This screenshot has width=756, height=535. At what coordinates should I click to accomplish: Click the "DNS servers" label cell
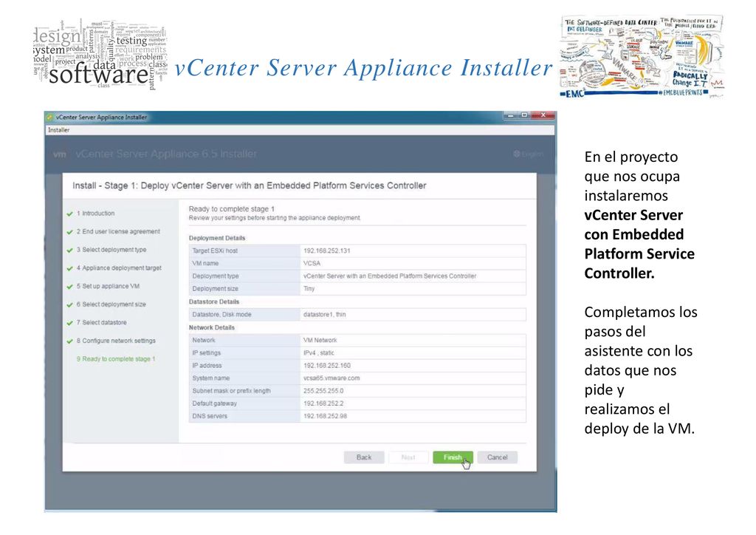[x=244, y=416]
